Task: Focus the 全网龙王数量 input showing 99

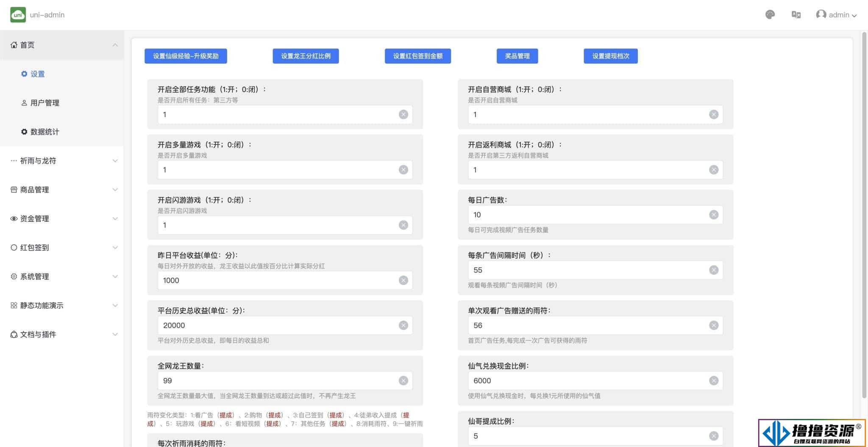Action: pyautogui.click(x=285, y=381)
